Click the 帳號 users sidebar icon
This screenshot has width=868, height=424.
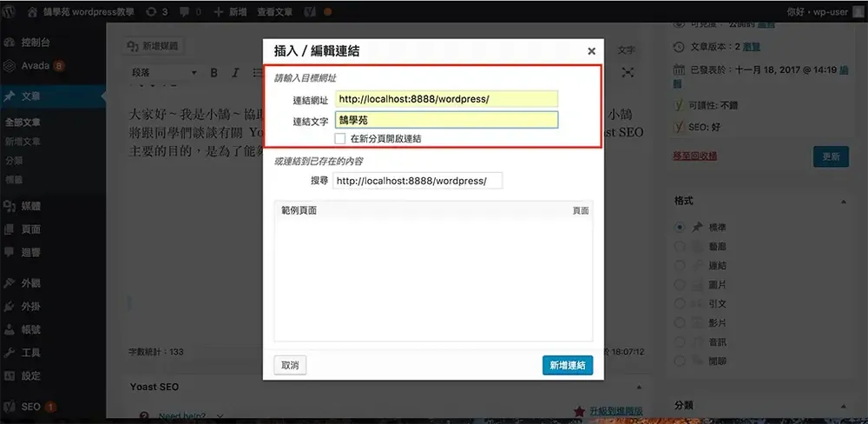[x=9, y=330]
